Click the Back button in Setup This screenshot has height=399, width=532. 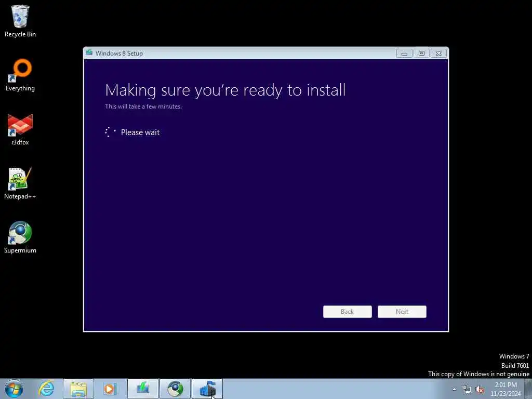(x=347, y=312)
